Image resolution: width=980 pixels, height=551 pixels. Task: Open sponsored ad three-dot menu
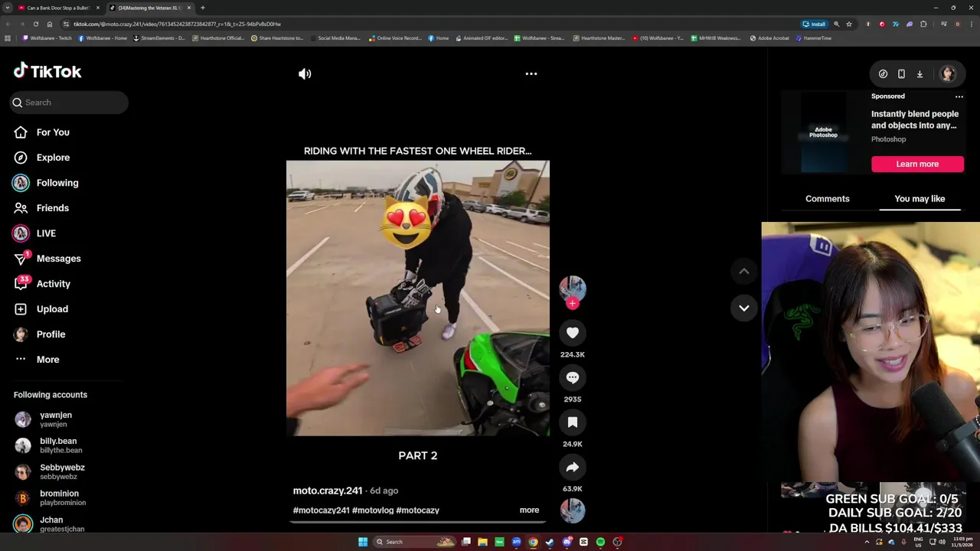[x=959, y=96]
